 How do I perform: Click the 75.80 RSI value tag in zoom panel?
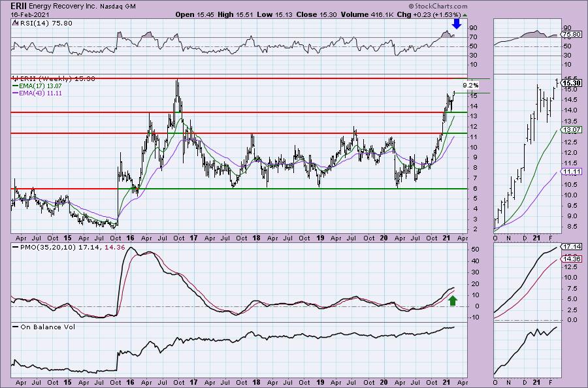(x=572, y=35)
